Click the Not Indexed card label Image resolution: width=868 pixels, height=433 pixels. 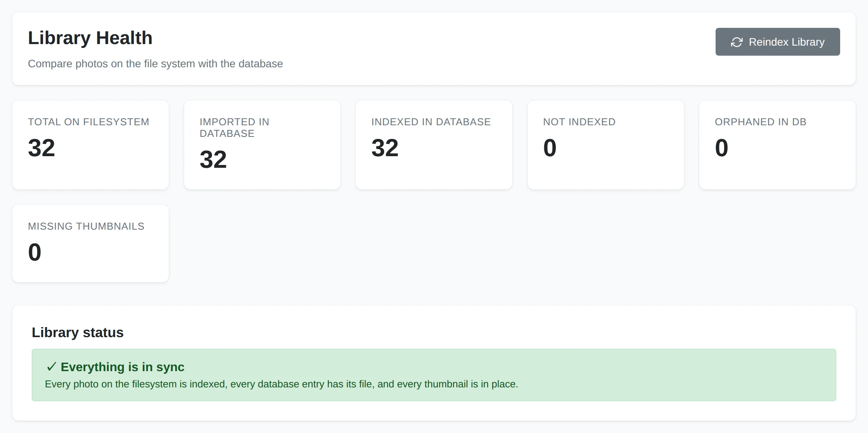tap(579, 122)
